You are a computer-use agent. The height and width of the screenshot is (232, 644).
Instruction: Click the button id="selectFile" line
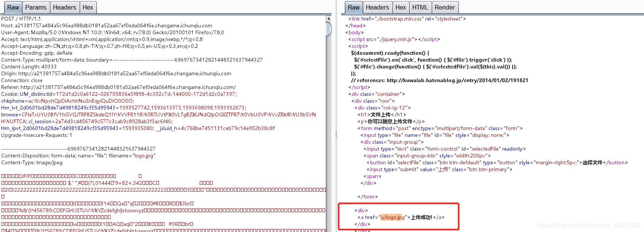[497, 162]
